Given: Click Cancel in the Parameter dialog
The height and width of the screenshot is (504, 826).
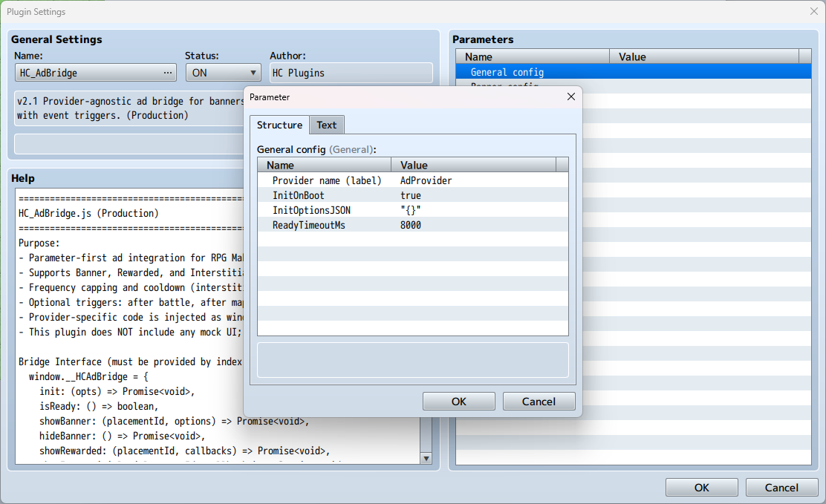Looking at the screenshot, I should (x=539, y=402).
